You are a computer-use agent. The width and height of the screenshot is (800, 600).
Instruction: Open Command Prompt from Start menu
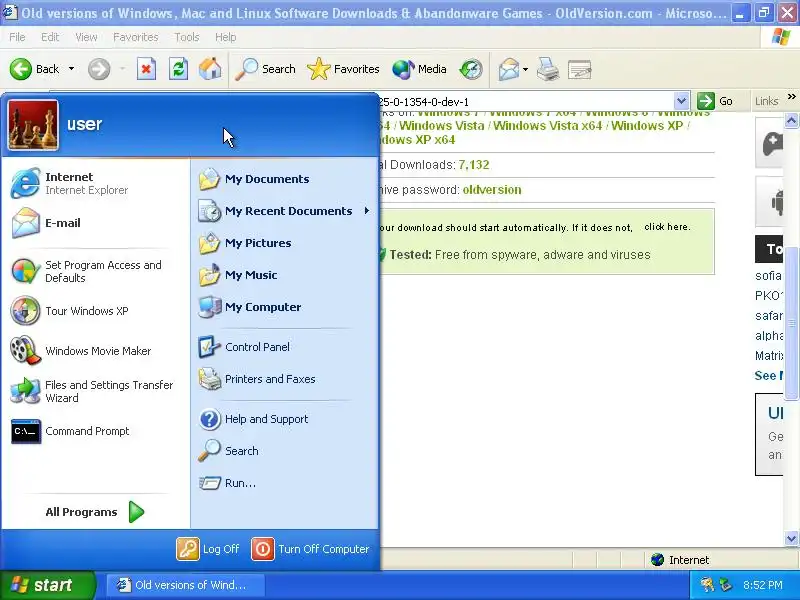pos(95,431)
